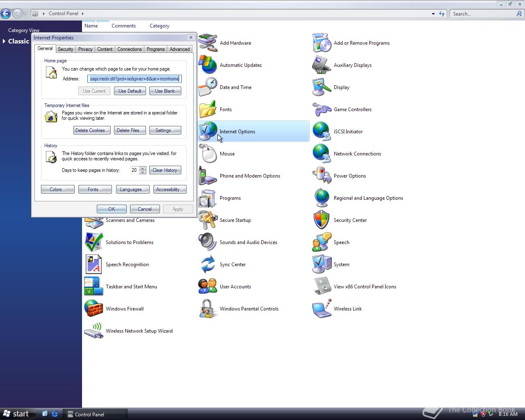Click the Delete Files button

[130, 130]
